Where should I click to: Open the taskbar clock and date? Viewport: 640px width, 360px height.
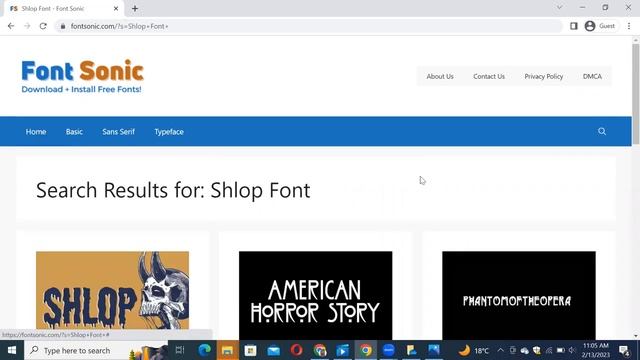(x=596, y=350)
